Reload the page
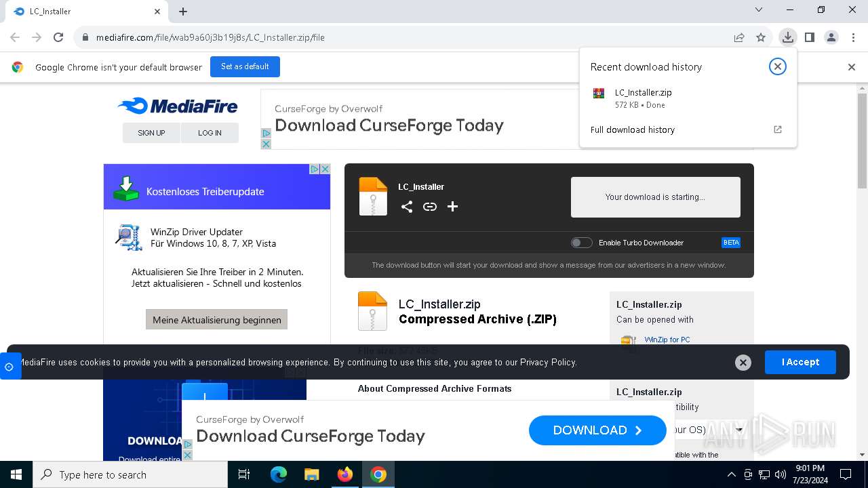The height and width of the screenshot is (488, 868). (x=58, y=37)
